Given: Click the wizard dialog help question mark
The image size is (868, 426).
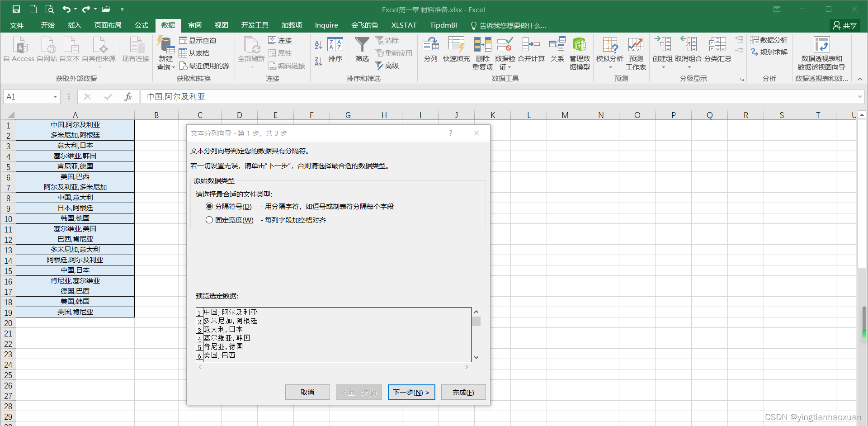Looking at the screenshot, I should click(x=450, y=133).
